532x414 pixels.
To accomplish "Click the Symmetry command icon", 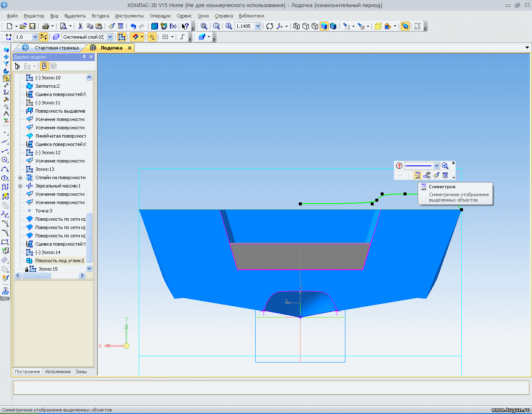I will [x=417, y=175].
